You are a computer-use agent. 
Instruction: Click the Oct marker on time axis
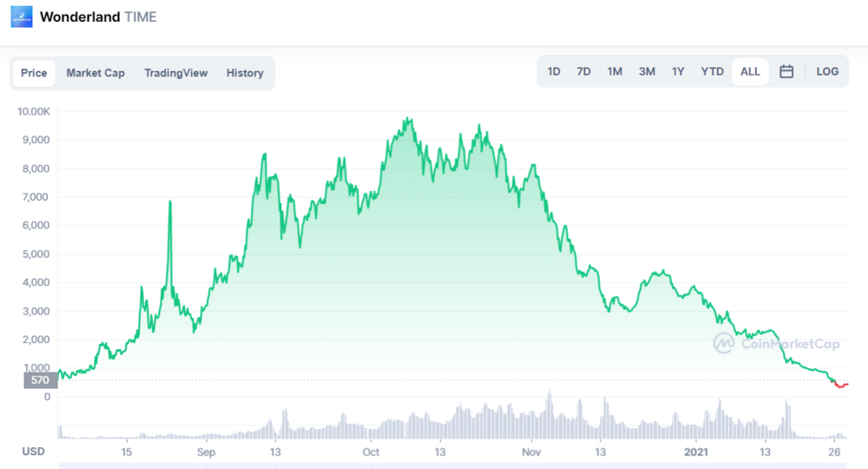tap(371, 452)
